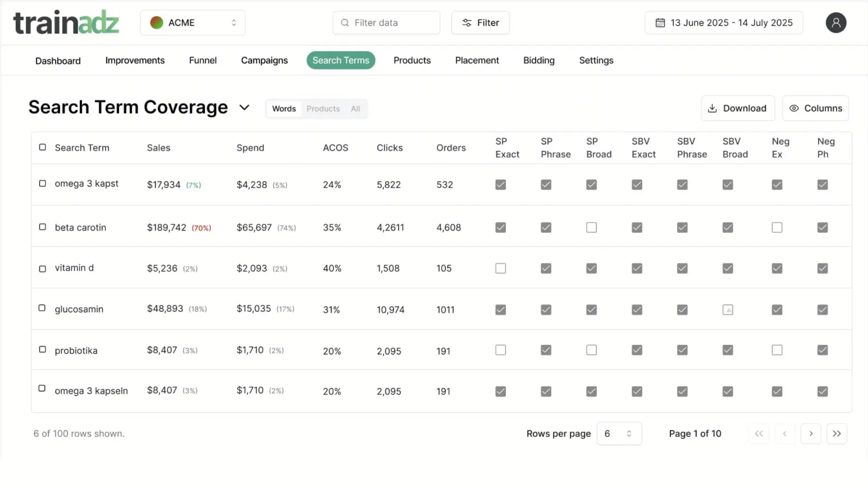This screenshot has width=868, height=488.
Task: Switch to the Campaigns tab
Action: [264, 60]
